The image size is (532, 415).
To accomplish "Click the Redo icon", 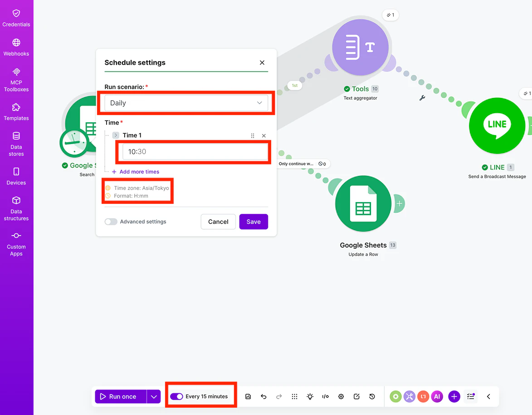I will [x=279, y=396].
